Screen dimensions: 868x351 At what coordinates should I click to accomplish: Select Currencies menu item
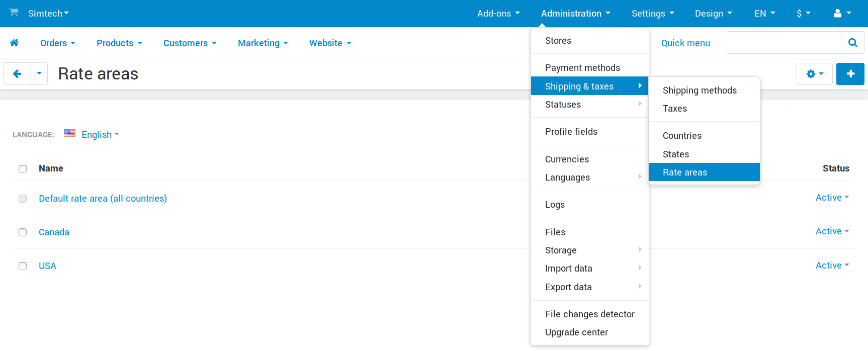590,159
